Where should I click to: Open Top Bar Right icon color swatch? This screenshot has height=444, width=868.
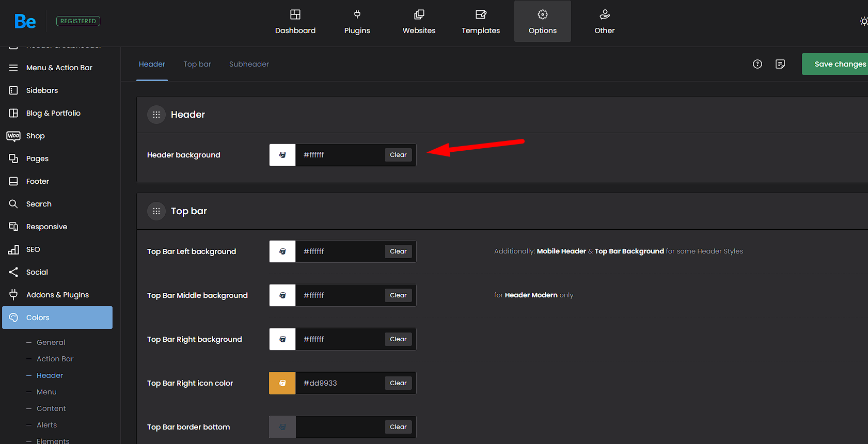pyautogui.click(x=282, y=383)
